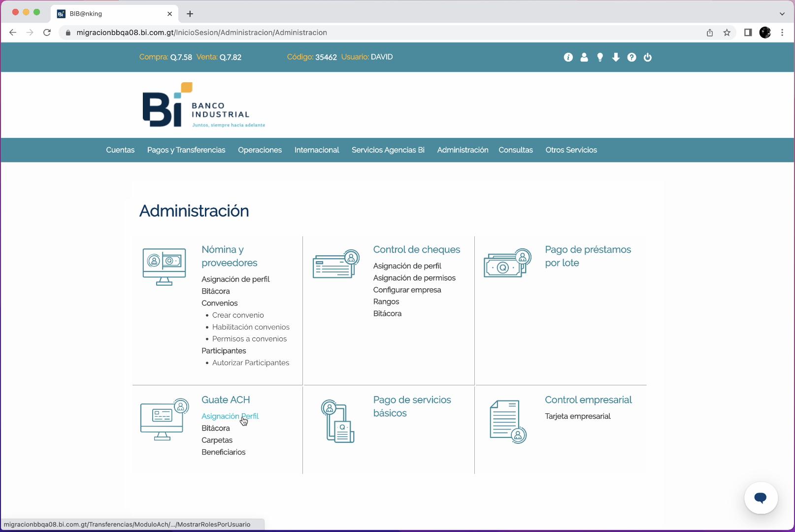
Task: Select the BIB@nking browser tab
Action: (114, 14)
